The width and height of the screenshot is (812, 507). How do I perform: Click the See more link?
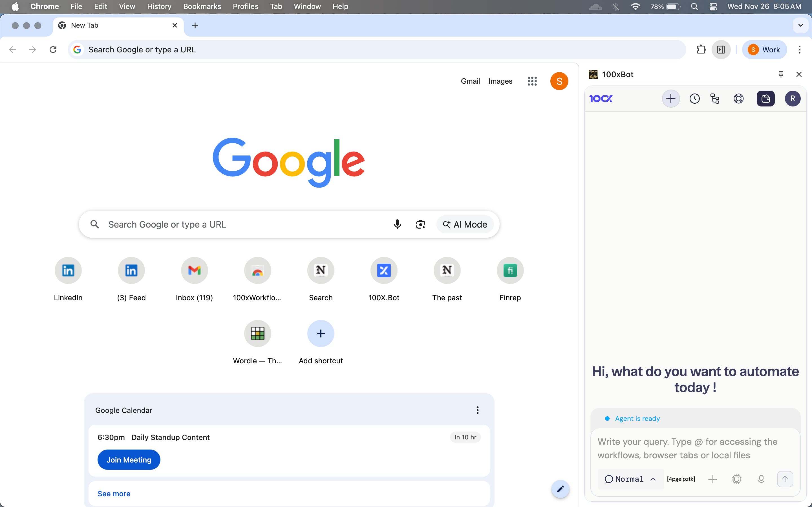click(x=114, y=493)
